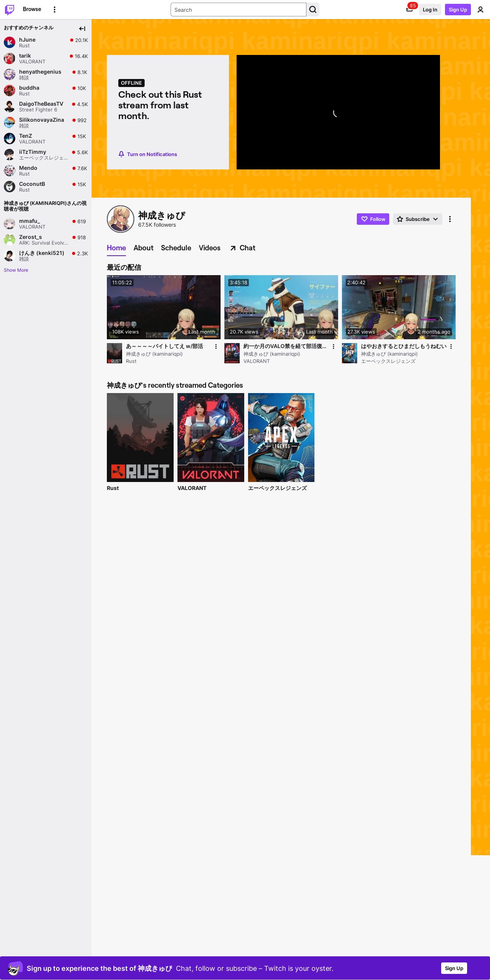This screenshot has width=490, height=980.
Task: Open the 約一か月のVALO禁 video title
Action: (285, 347)
